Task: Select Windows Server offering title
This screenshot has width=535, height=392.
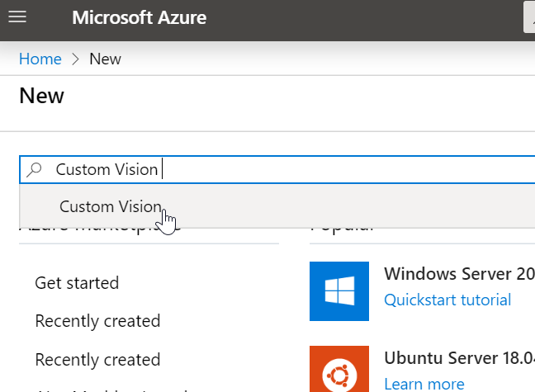Action: (x=459, y=274)
